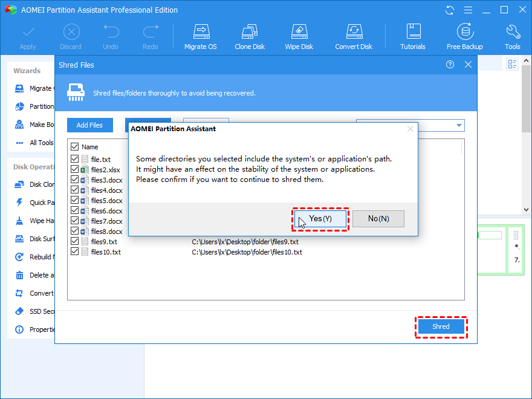
Task: Expand the shredding method dropdown arrow
Action: click(x=459, y=125)
